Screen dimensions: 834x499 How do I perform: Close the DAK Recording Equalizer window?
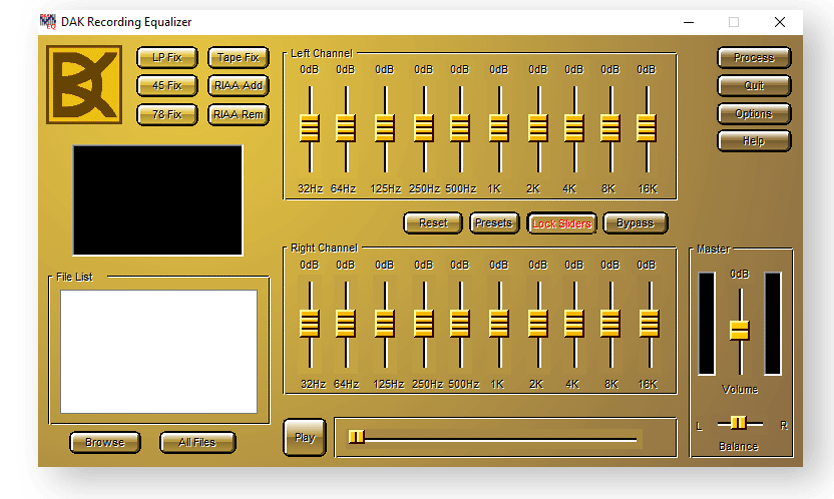click(780, 22)
